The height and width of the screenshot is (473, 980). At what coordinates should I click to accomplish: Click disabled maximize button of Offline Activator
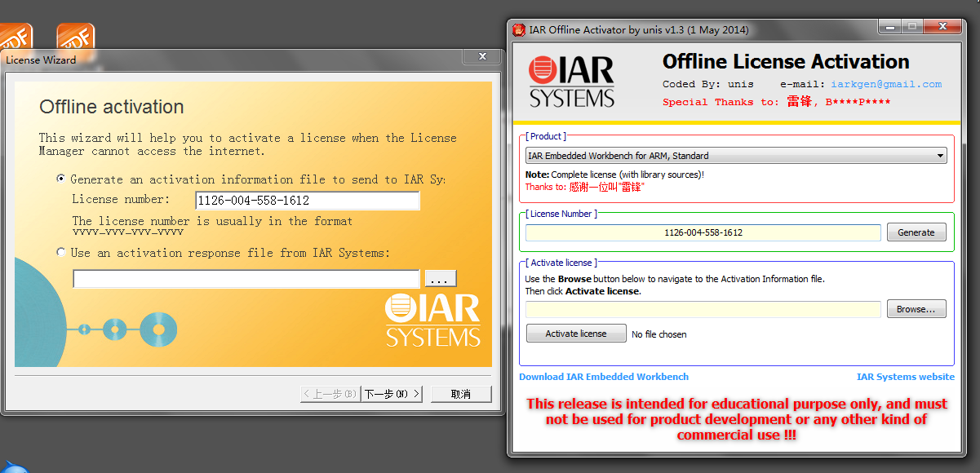click(x=912, y=27)
